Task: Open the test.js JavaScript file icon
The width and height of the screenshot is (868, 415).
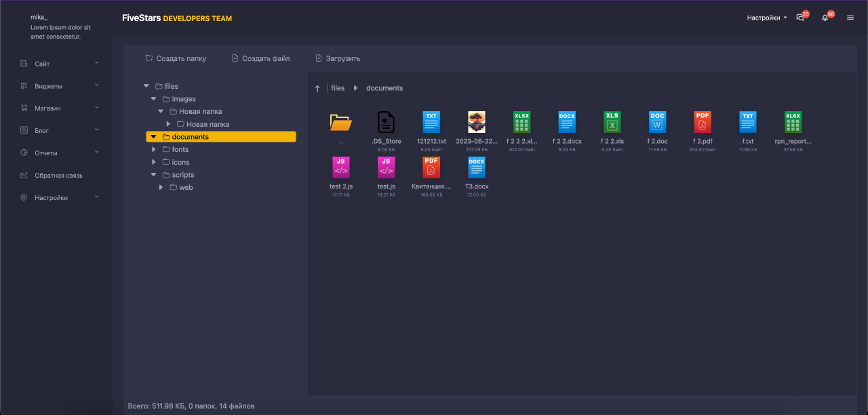Action: click(x=386, y=167)
